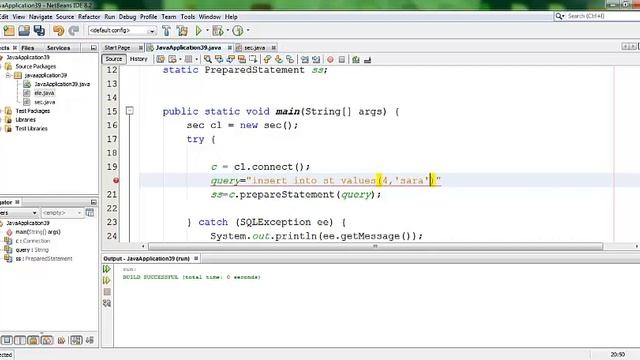The width and height of the screenshot is (640, 360).
Task: Go to next bookmark icon
Action: [279, 60]
